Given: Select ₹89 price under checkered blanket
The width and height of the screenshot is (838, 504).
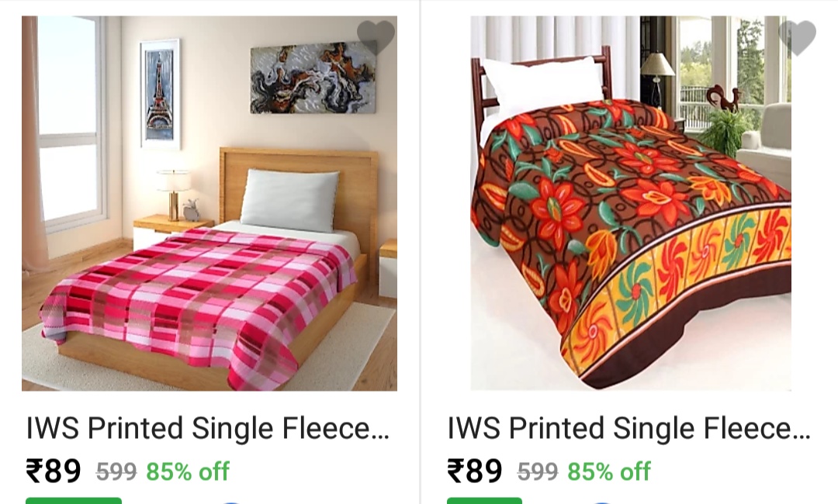Looking at the screenshot, I should [x=54, y=471].
